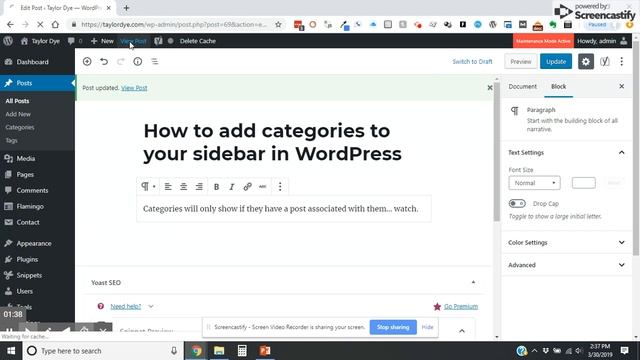Change block type paragraph icon
The width and height of the screenshot is (640, 360).
pyautogui.click(x=147, y=187)
